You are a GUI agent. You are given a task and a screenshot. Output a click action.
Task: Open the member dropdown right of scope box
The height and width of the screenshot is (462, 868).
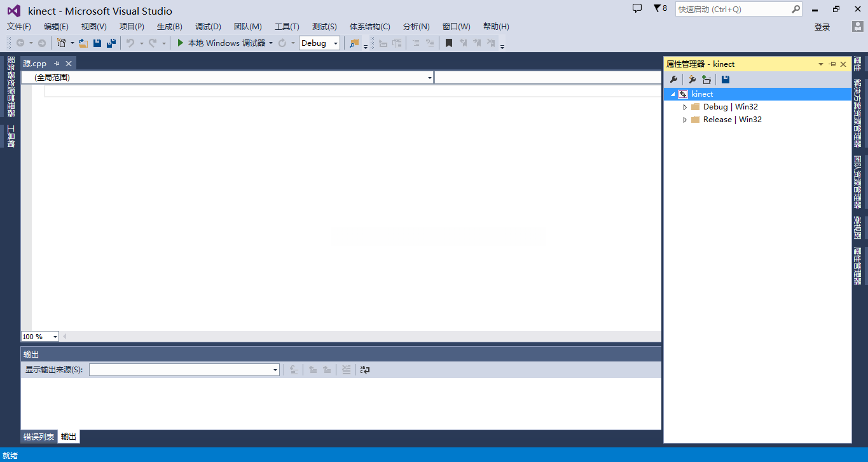coord(548,78)
